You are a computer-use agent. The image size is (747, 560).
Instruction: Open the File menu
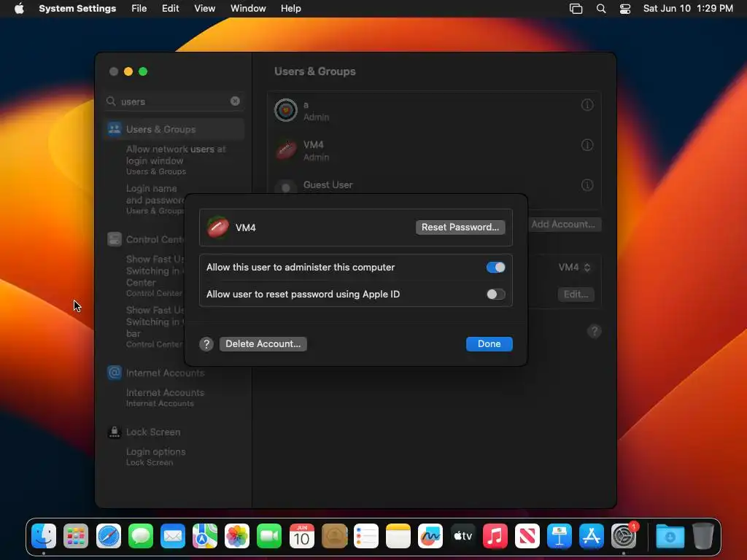(139, 9)
